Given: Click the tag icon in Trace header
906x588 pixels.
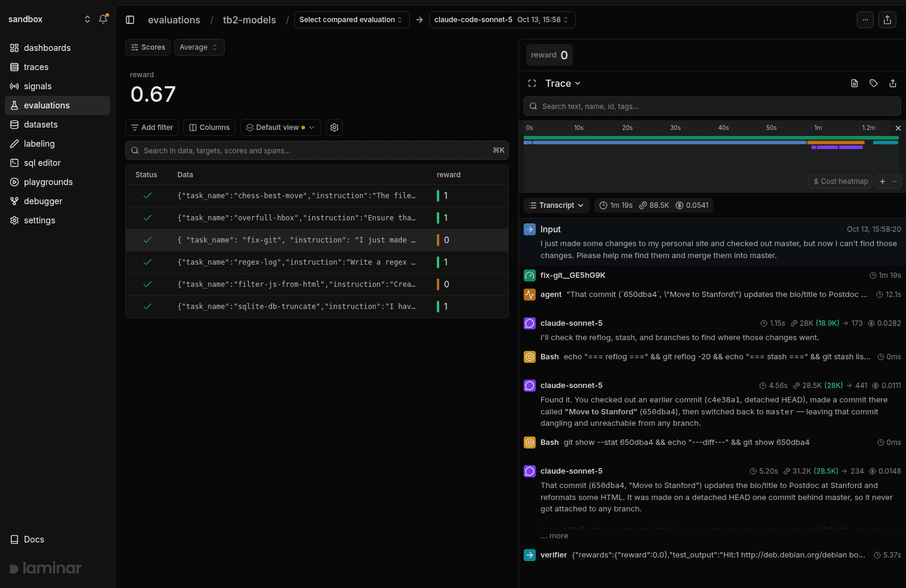Looking at the screenshot, I should click(x=874, y=84).
